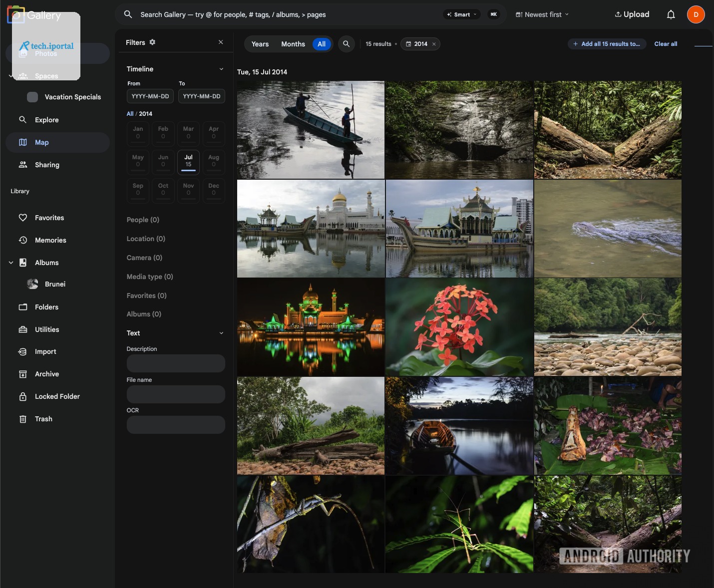Open the rocky riverbed photo
Screen dimensions: 714x588
608,327
